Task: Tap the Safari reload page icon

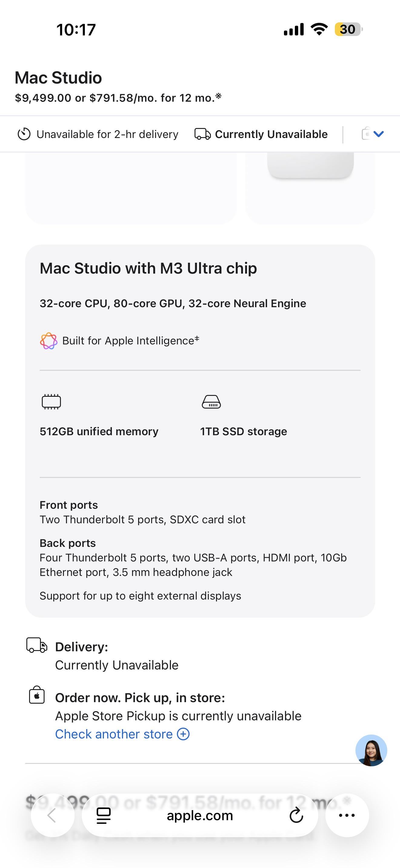Action: pyautogui.click(x=296, y=815)
